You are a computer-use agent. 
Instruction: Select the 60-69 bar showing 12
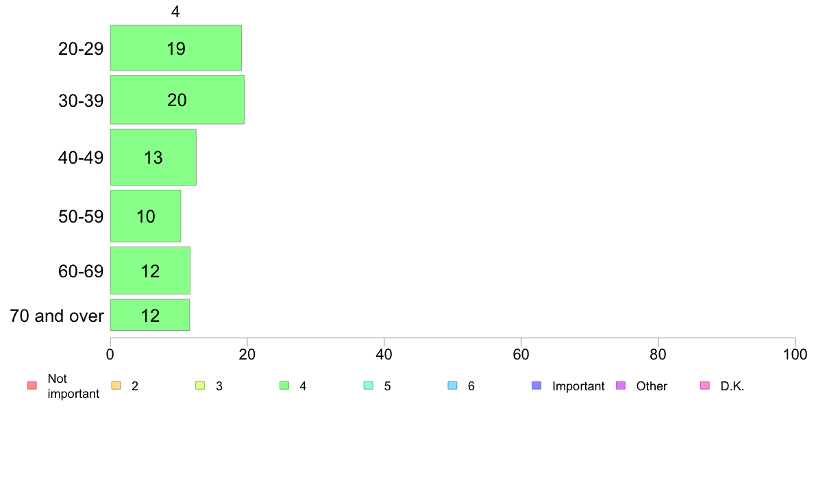pos(150,270)
